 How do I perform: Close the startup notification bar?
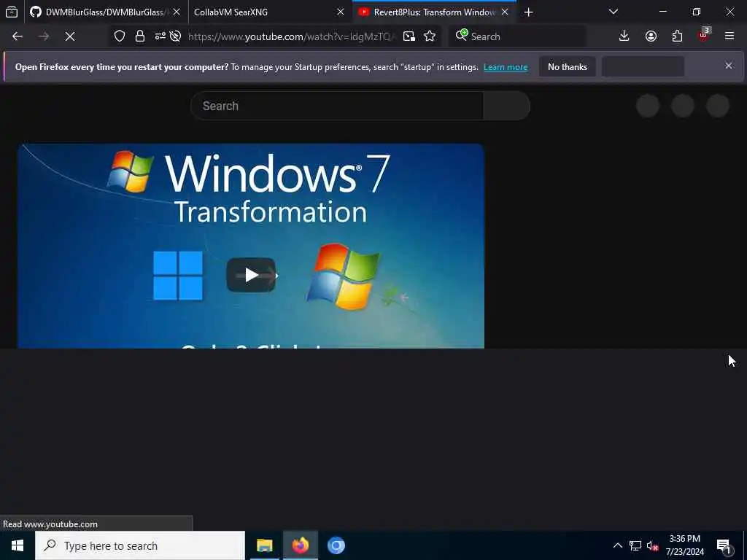[x=729, y=66]
